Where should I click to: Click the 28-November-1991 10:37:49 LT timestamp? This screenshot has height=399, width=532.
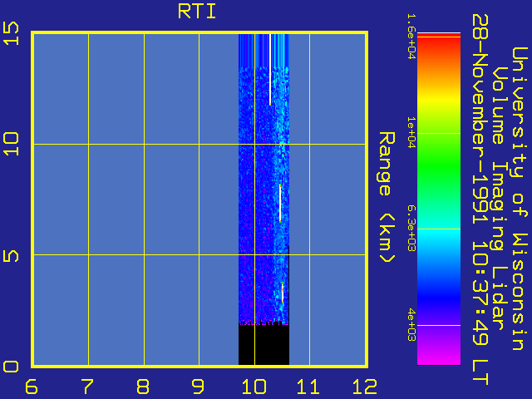click(480, 199)
